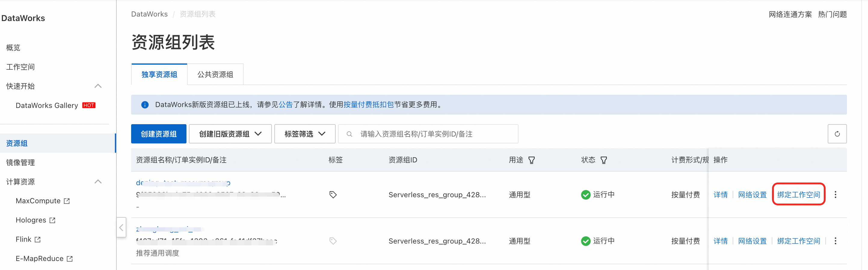Click 热门问题 link at top right

[832, 14]
